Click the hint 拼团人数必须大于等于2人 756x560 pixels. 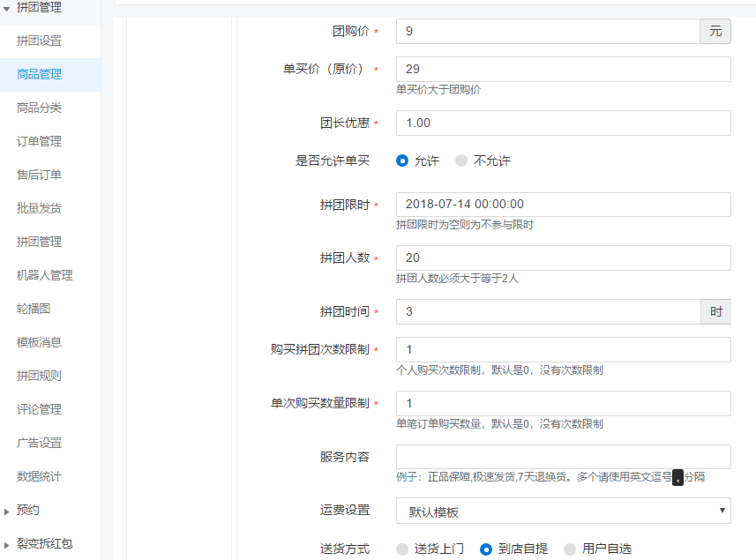point(457,279)
